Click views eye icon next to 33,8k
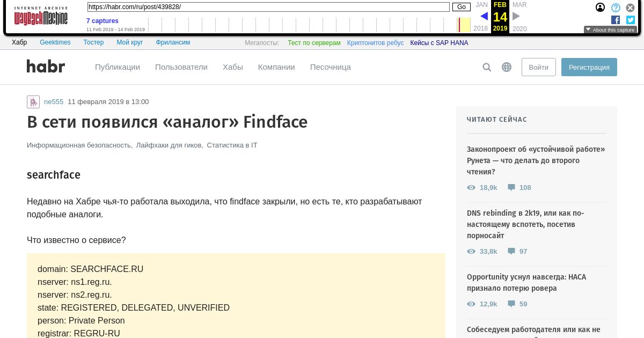644x338 pixels. click(471, 252)
